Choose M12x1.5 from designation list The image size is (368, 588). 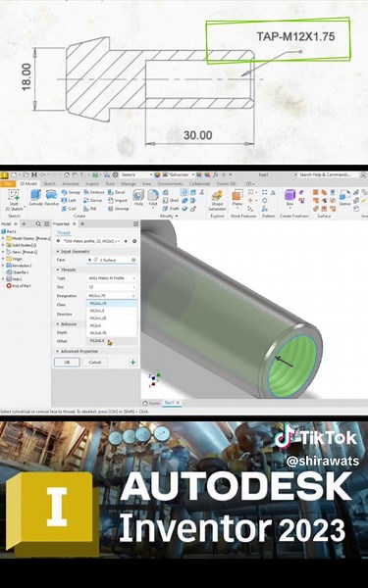pos(112,311)
